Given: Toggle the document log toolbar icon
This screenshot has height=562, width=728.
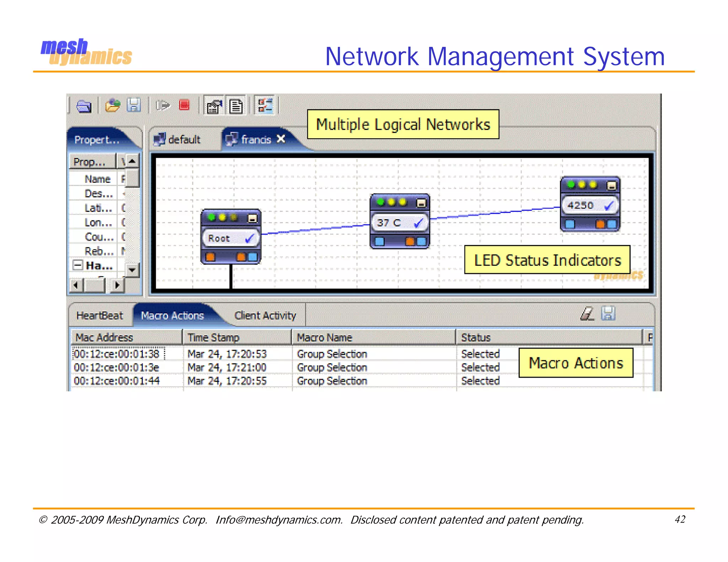Looking at the screenshot, I should pyautogui.click(x=236, y=106).
